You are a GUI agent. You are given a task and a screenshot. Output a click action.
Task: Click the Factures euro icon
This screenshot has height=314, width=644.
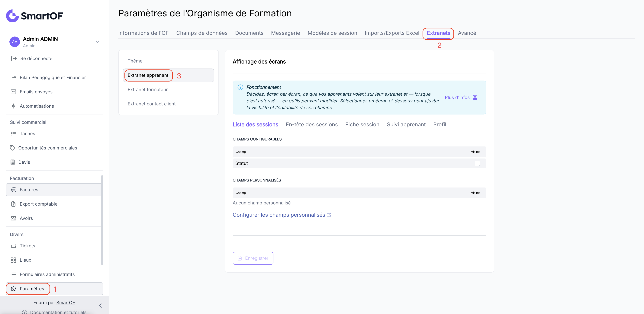[x=13, y=190]
